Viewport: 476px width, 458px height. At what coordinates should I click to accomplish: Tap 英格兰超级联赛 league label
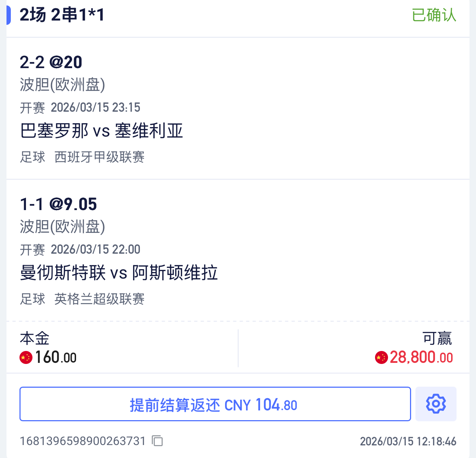(x=99, y=299)
